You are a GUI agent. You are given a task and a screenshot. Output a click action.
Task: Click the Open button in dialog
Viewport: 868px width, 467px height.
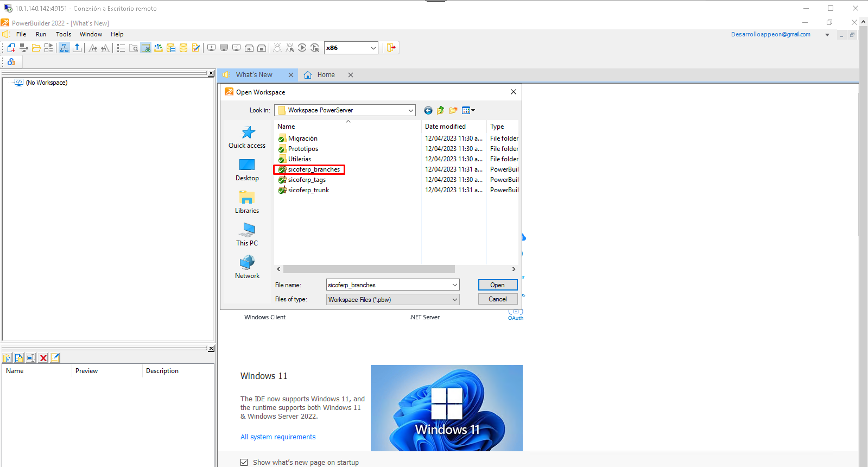coord(497,285)
